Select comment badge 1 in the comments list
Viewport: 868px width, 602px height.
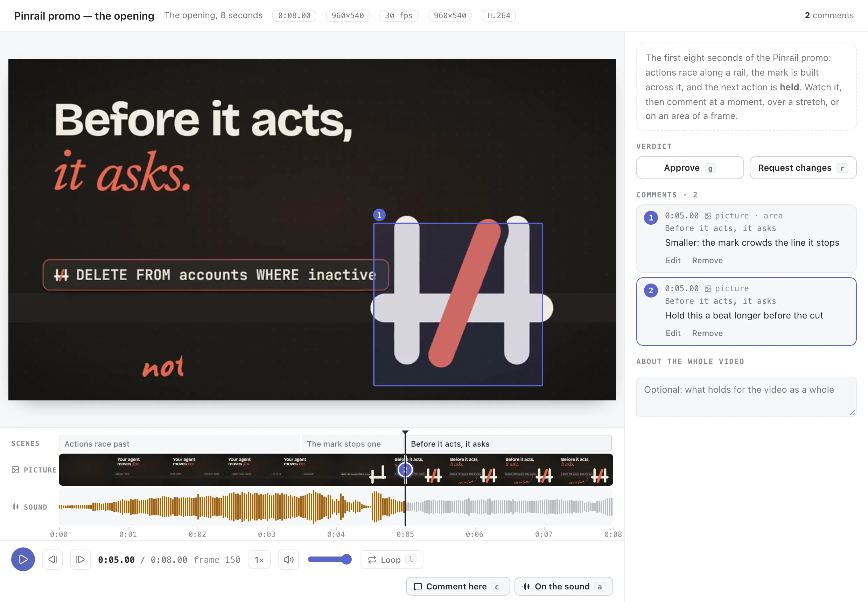651,218
